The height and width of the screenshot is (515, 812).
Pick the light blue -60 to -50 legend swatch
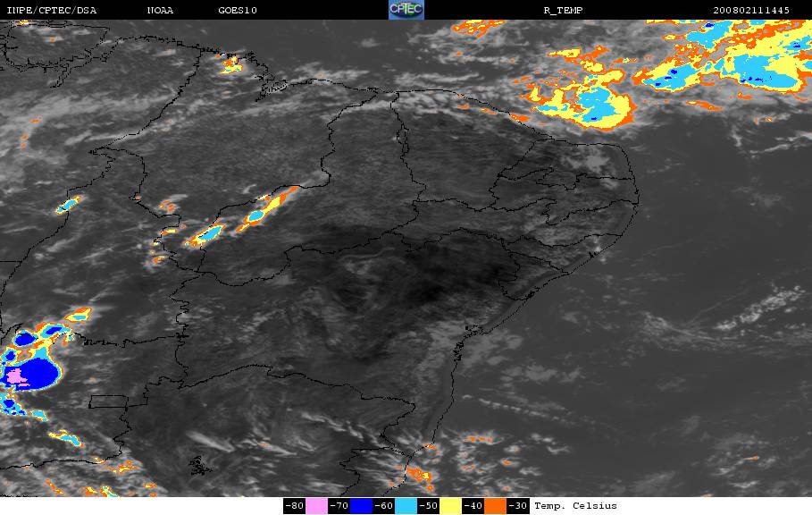click(x=406, y=506)
